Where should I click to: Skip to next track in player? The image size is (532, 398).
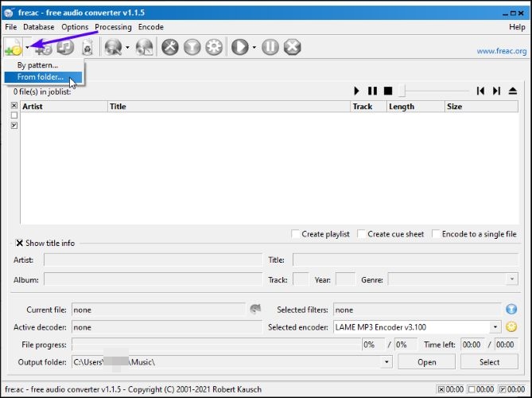tap(496, 91)
